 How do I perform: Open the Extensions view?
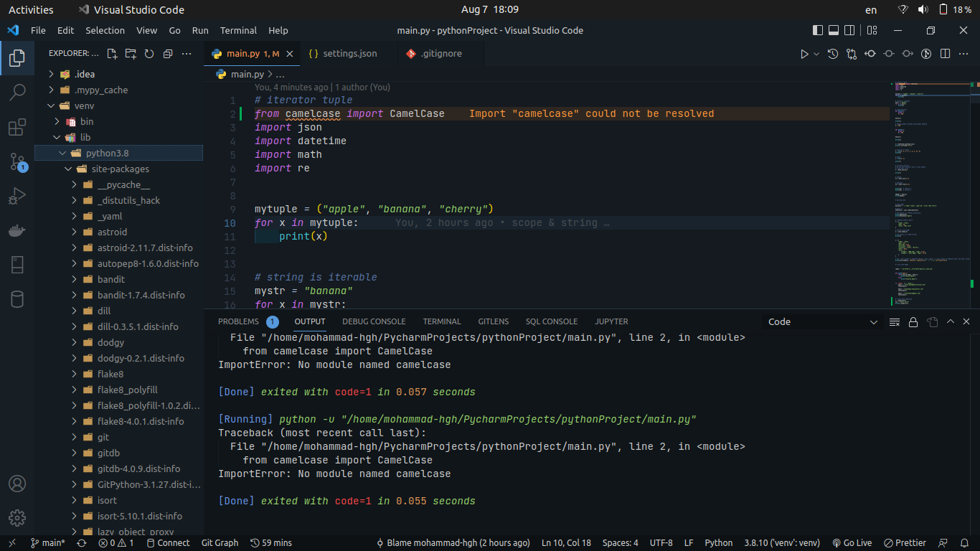click(x=17, y=128)
